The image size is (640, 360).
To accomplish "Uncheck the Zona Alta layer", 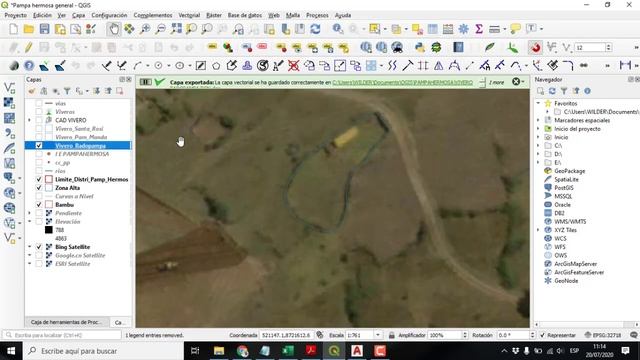I will [x=39, y=188].
